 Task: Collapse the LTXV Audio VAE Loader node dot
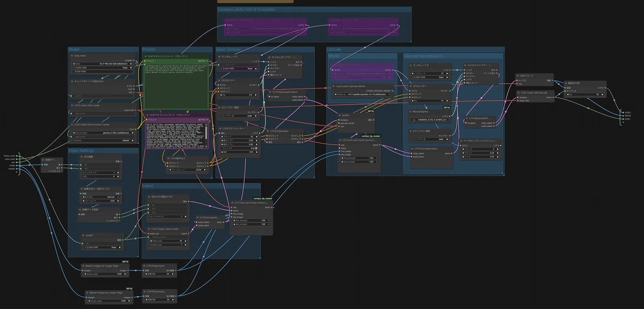point(72,106)
